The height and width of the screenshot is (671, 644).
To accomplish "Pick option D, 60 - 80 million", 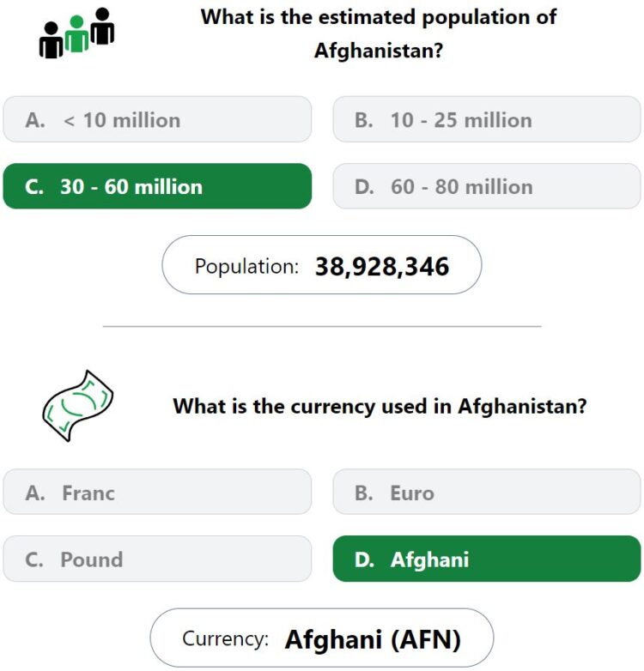I will coord(487,186).
